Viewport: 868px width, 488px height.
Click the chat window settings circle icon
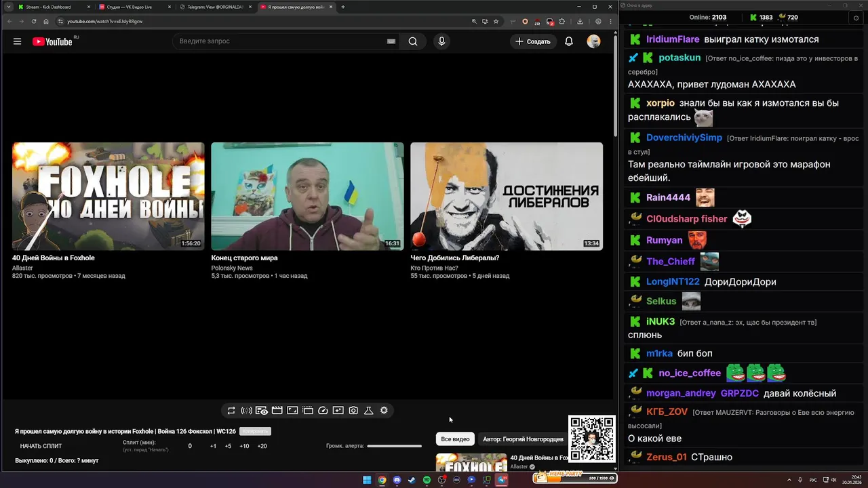pyautogui.click(x=856, y=18)
